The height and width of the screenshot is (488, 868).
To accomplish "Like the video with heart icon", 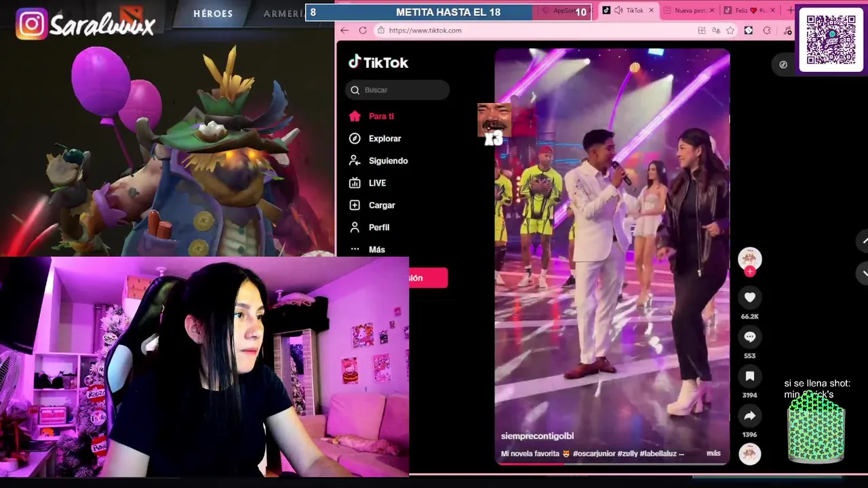I will 749,298.
